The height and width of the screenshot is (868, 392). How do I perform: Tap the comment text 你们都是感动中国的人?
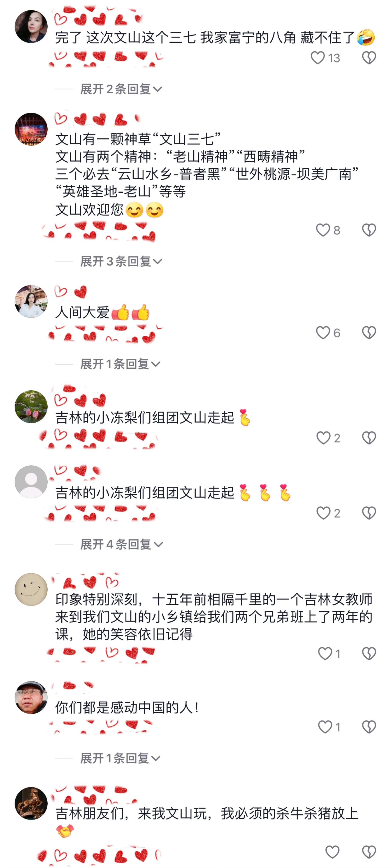pos(127,707)
